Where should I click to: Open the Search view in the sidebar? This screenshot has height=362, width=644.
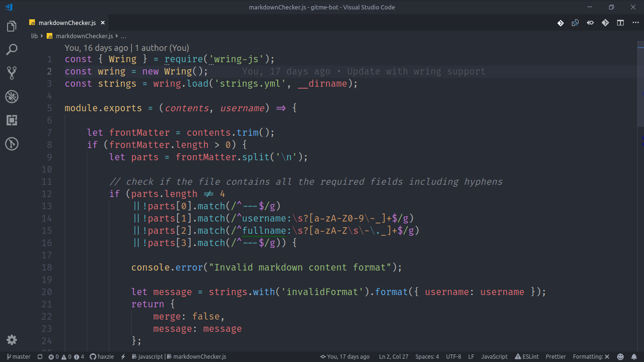(x=11, y=49)
